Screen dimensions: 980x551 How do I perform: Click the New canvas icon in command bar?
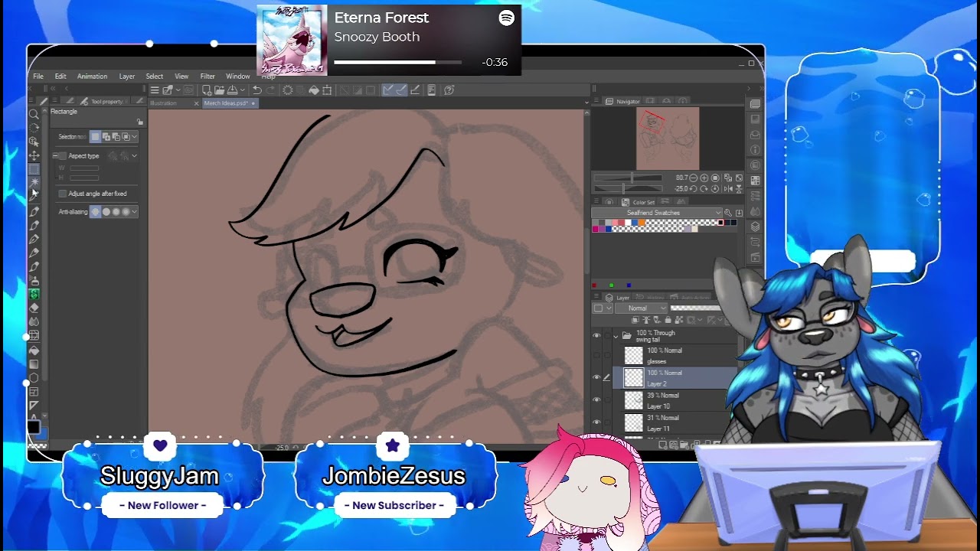(x=207, y=90)
